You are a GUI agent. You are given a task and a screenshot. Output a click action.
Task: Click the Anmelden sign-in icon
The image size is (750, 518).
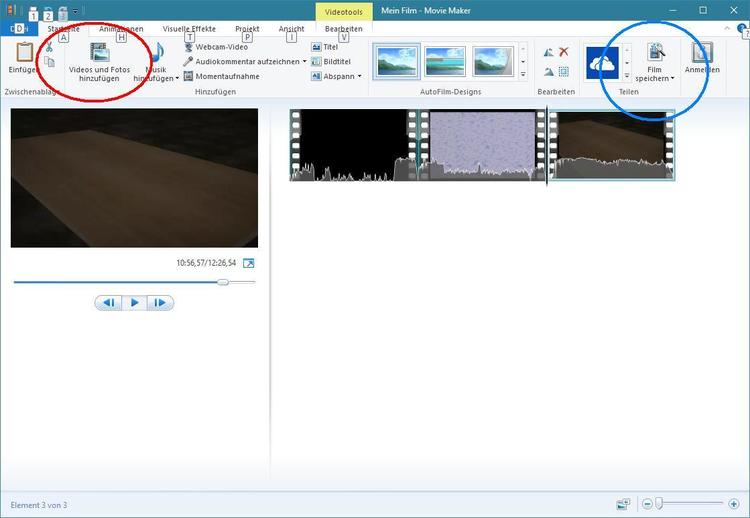click(702, 52)
